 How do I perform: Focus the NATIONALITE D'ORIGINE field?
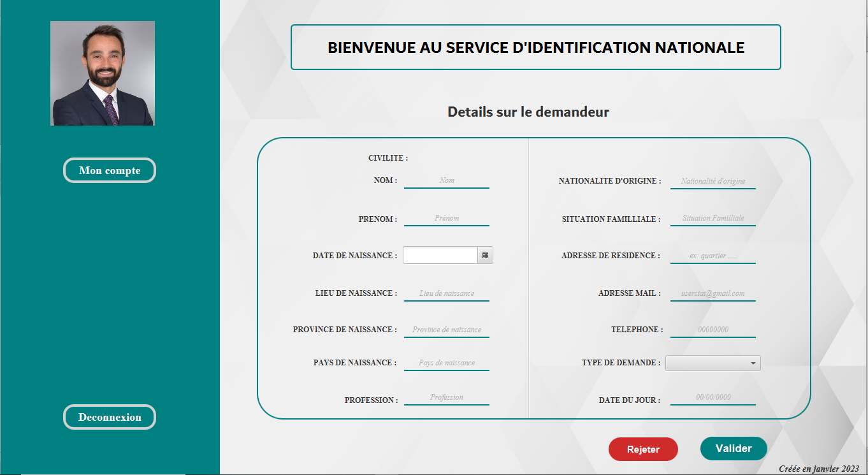[x=712, y=180]
